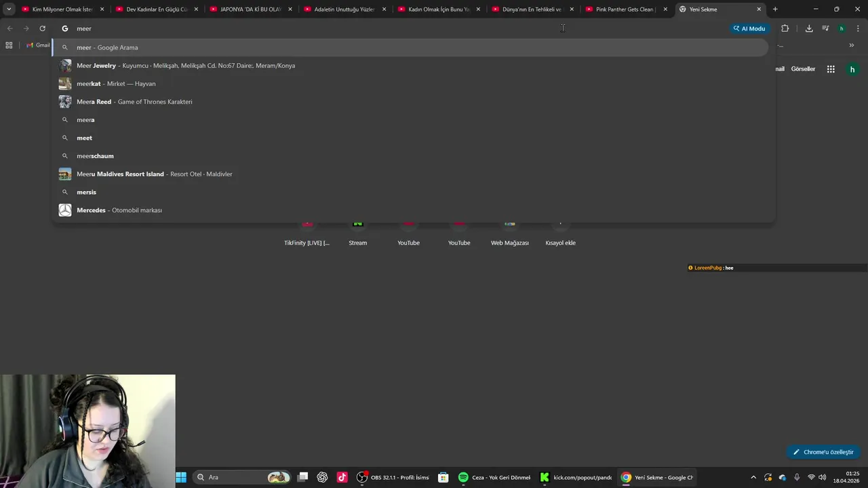Close the 'Pink Panther Gets Clean' tab
Image resolution: width=868 pixels, height=488 pixels.
pyautogui.click(x=665, y=9)
